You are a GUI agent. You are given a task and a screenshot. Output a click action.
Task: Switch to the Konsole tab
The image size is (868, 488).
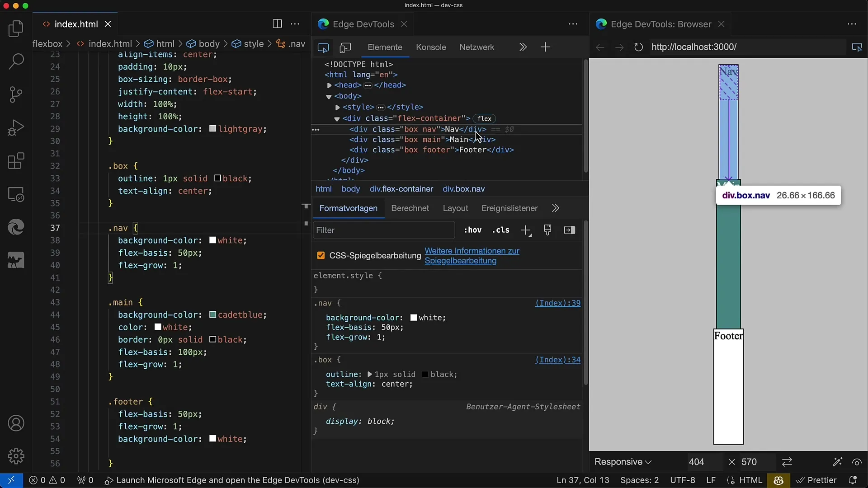point(431,47)
